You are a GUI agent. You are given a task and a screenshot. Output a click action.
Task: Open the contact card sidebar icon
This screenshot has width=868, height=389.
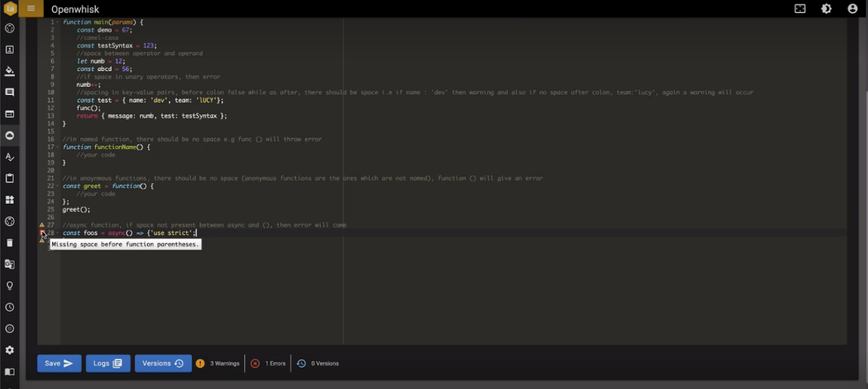[9, 49]
